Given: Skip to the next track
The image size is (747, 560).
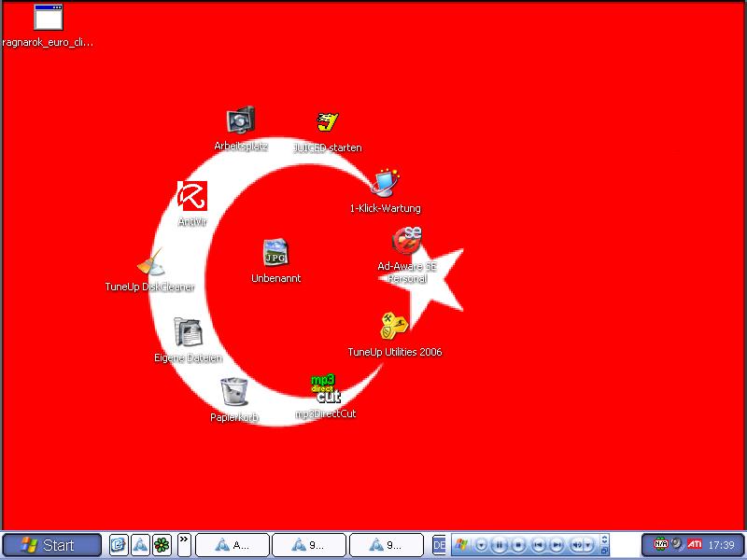Looking at the screenshot, I should point(557,544).
